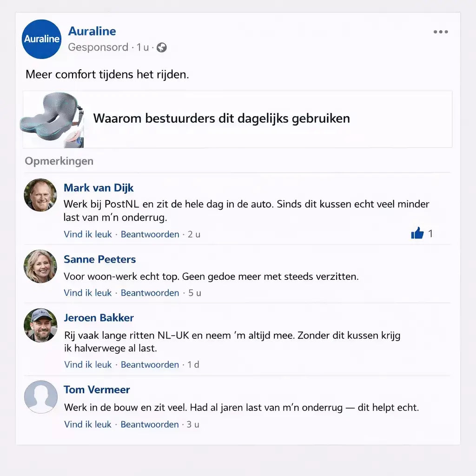476x476 pixels.
Task: Reply to Jeroen Bakker's comment
Action: click(x=150, y=364)
